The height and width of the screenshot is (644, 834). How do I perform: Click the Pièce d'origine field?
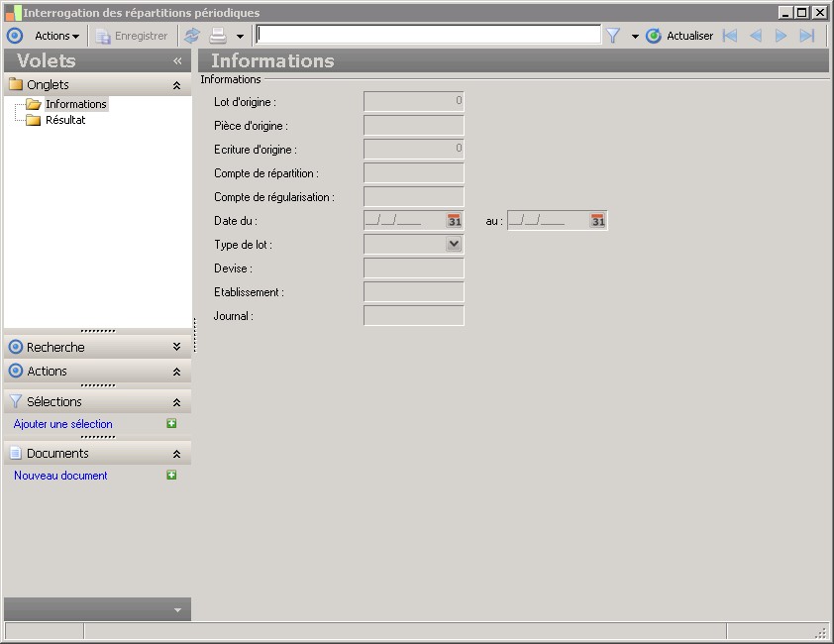(413, 125)
